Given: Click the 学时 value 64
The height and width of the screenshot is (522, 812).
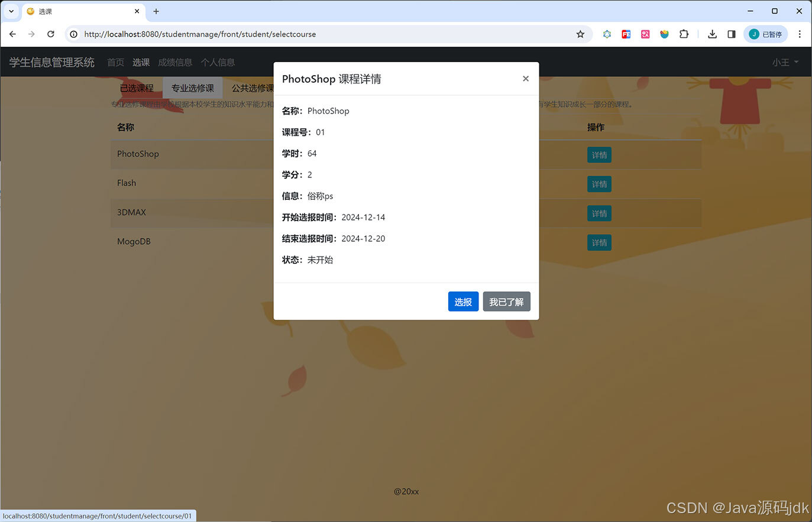Looking at the screenshot, I should (312, 153).
